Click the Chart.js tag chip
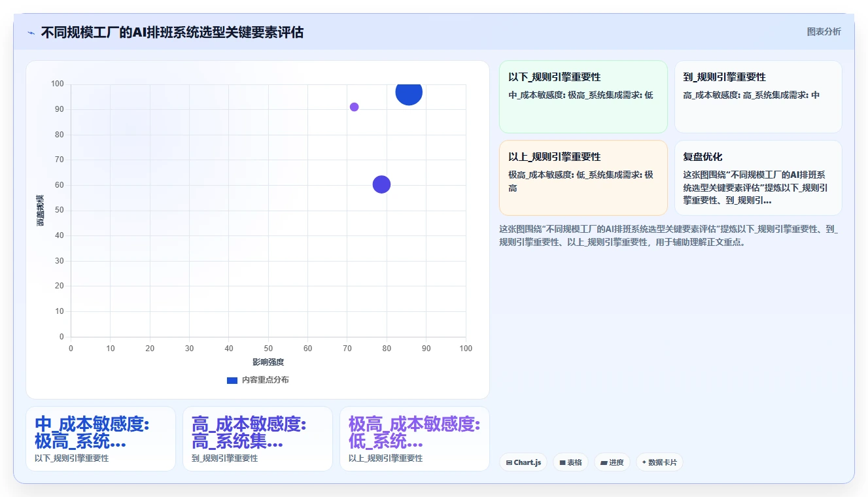The height and width of the screenshot is (497, 868). [x=523, y=462]
